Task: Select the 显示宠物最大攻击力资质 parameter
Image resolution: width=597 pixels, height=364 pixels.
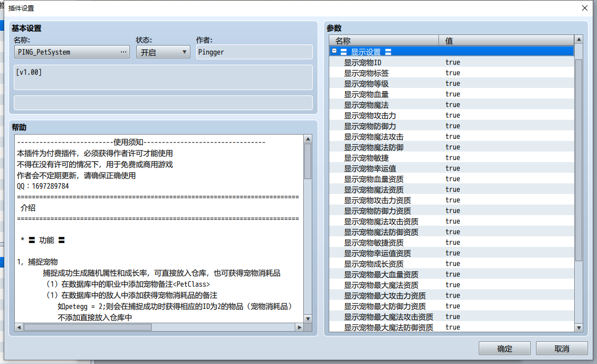Action: 452,296
